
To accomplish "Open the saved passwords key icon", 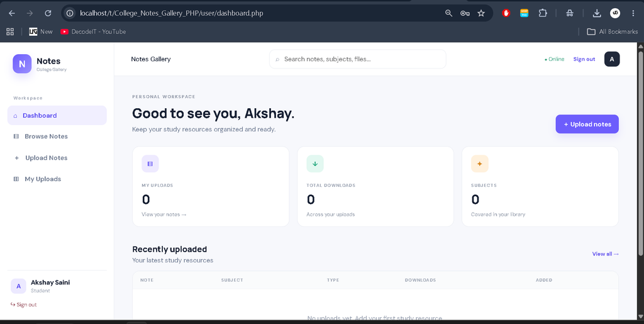I will pyautogui.click(x=465, y=13).
